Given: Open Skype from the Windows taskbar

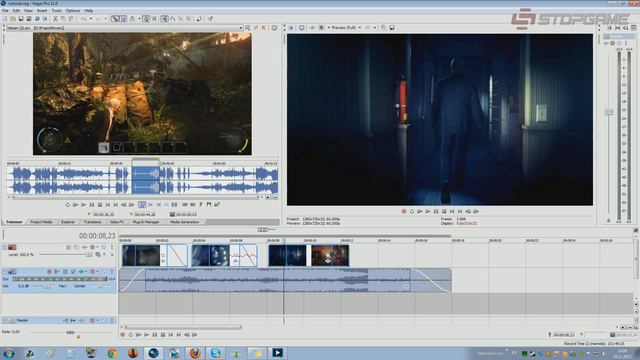Looking at the screenshot, I should tap(215, 353).
